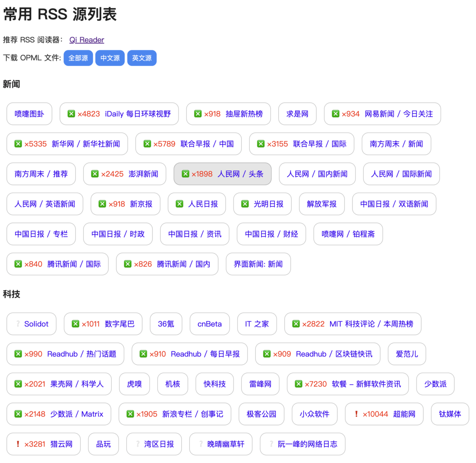
Task: Click green X icon on 数字尾巴
Action: point(76,324)
